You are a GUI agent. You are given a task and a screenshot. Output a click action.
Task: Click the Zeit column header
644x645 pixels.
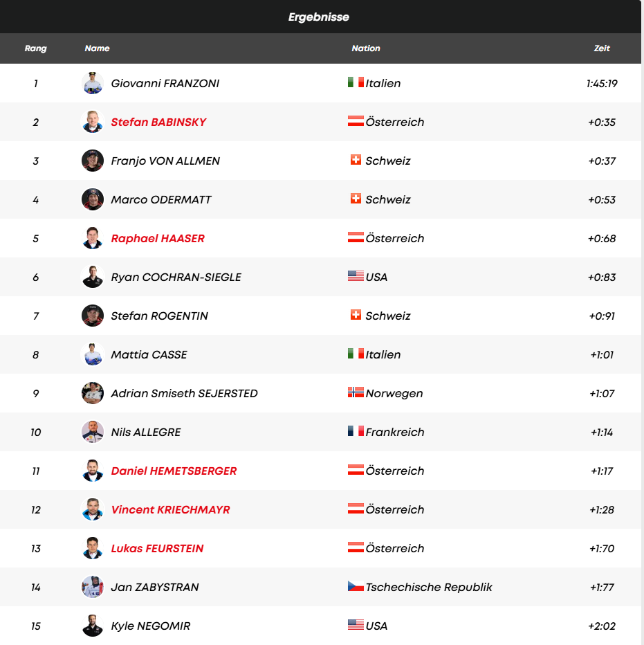(602, 48)
